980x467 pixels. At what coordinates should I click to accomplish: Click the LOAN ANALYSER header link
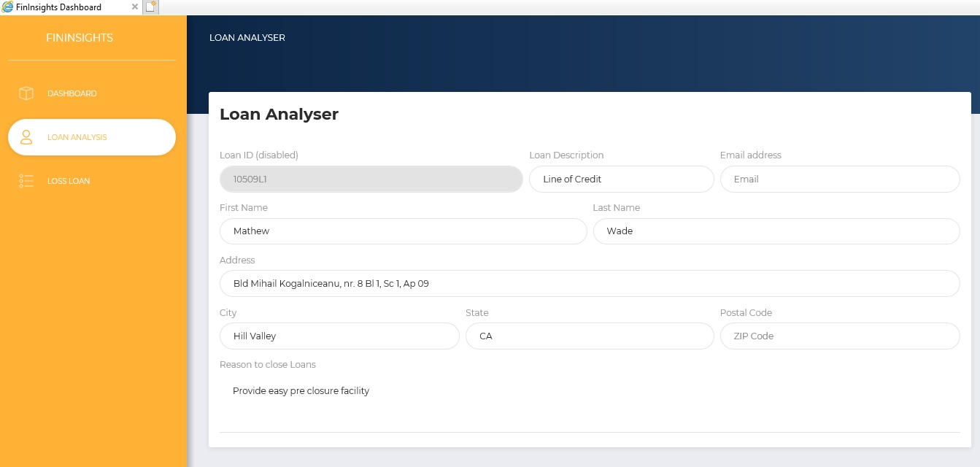tap(247, 38)
